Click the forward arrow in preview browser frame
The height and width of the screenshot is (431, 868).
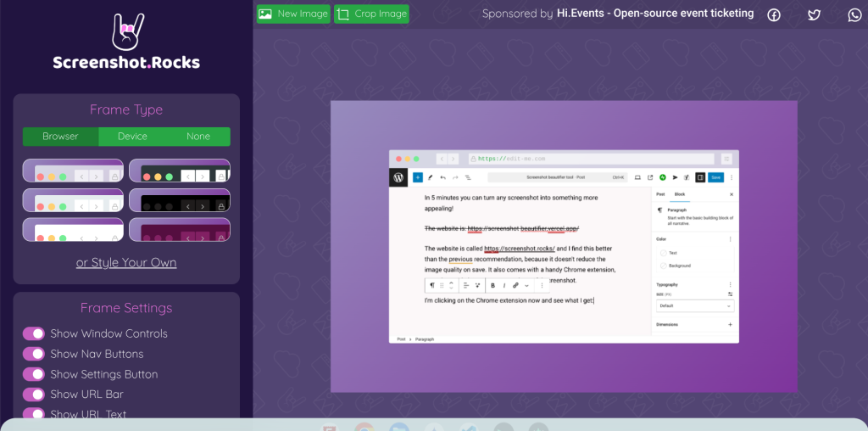453,159
